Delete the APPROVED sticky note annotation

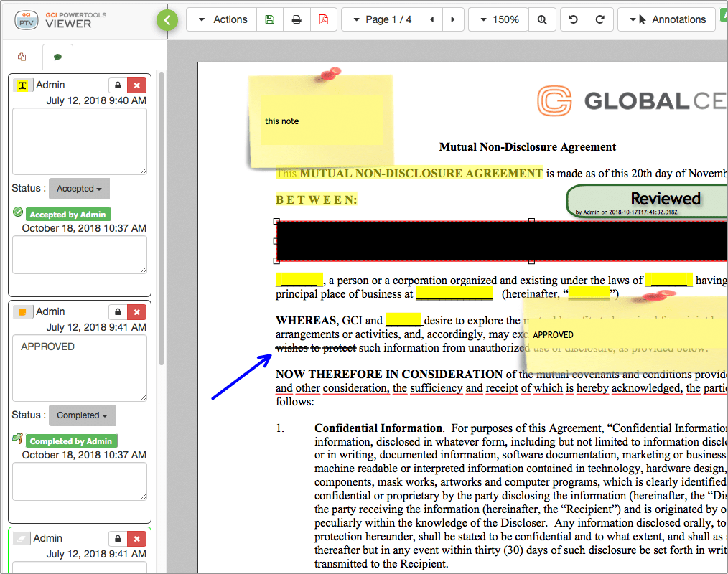tap(137, 312)
